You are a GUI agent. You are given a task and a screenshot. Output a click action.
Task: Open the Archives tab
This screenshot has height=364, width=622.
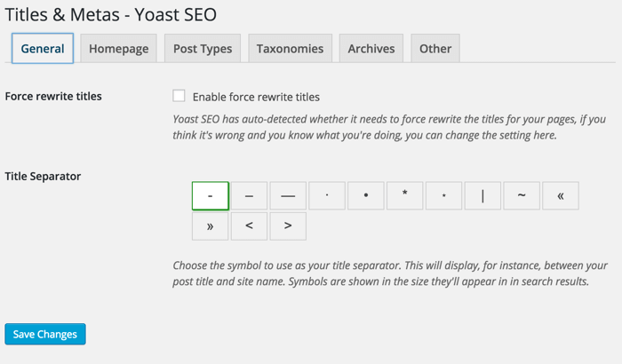372,49
